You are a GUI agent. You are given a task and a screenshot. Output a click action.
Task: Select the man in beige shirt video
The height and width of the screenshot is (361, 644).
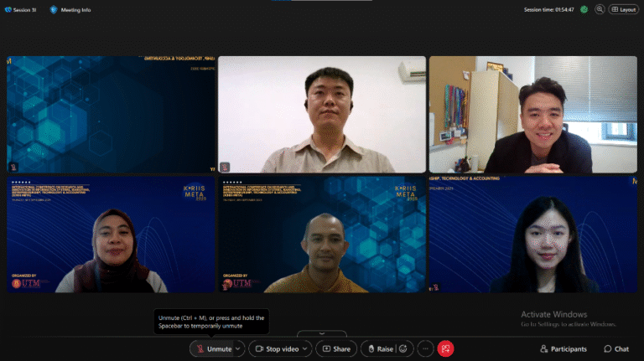pos(322,115)
